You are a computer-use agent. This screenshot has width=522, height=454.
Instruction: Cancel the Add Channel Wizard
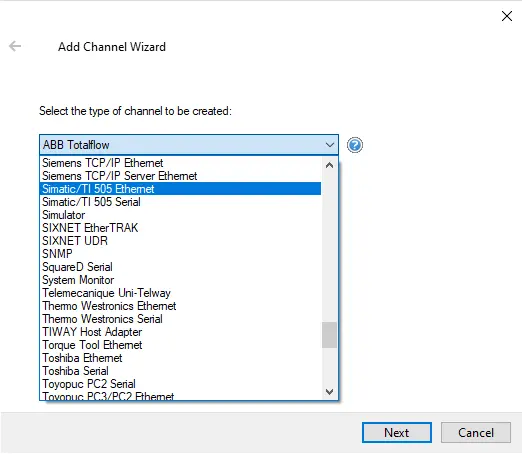point(476,433)
